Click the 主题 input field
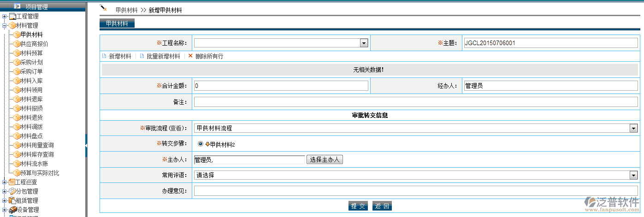This screenshot has width=644, height=217. pos(550,43)
